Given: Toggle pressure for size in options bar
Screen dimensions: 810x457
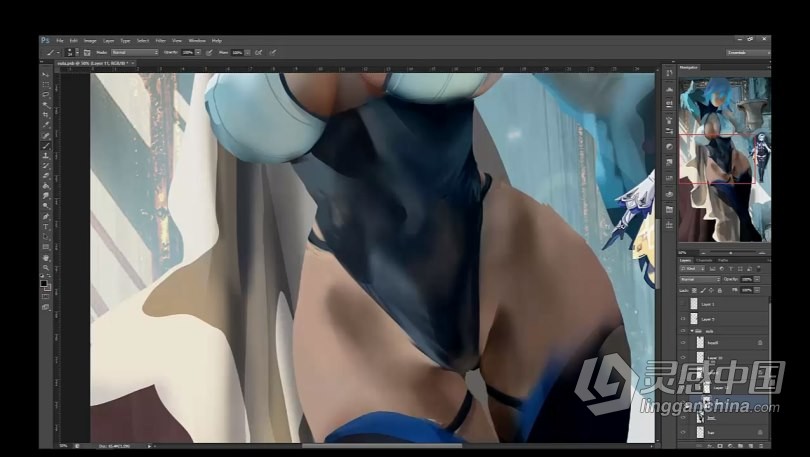Looking at the screenshot, I should tap(273, 52).
